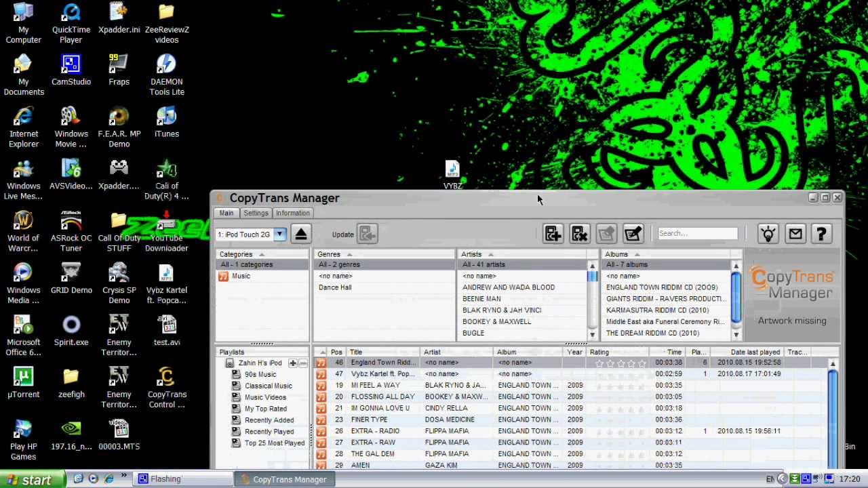Viewport: 868px width, 488px height.
Task: Open the Classical Music playlist
Action: [x=269, y=386]
